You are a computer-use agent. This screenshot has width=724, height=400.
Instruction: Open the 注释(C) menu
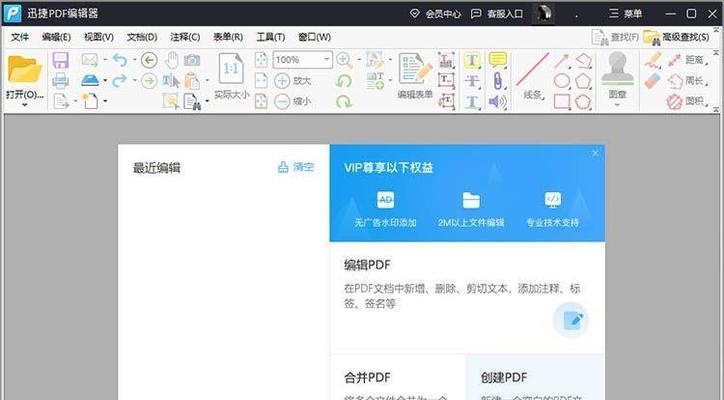point(185,37)
